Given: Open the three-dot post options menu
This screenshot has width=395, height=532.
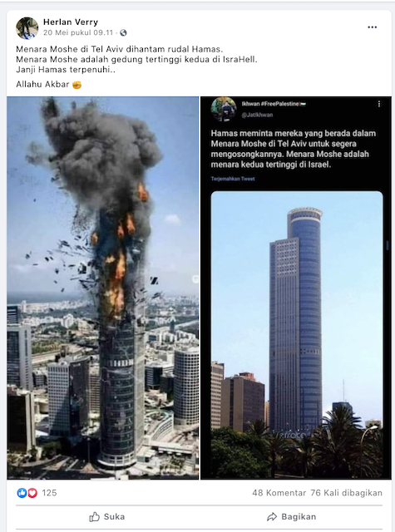Looking at the screenshot, I should click(x=373, y=27).
